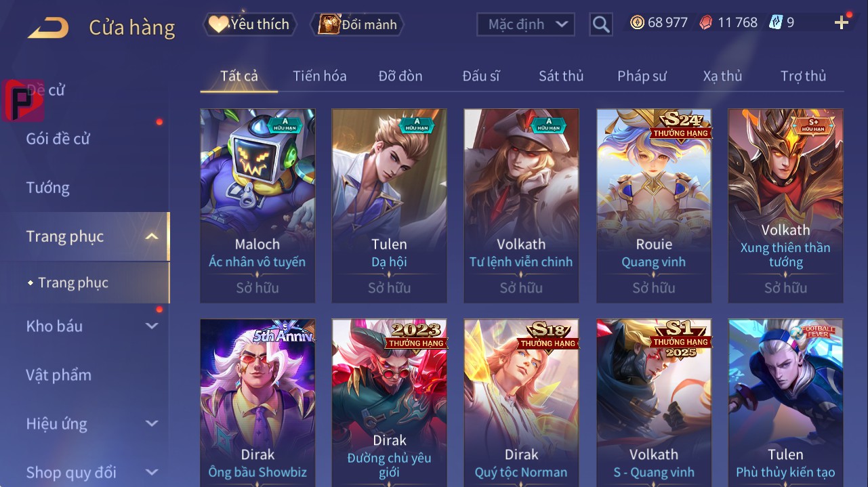Expand the Kho báu sidebar section

(x=152, y=326)
